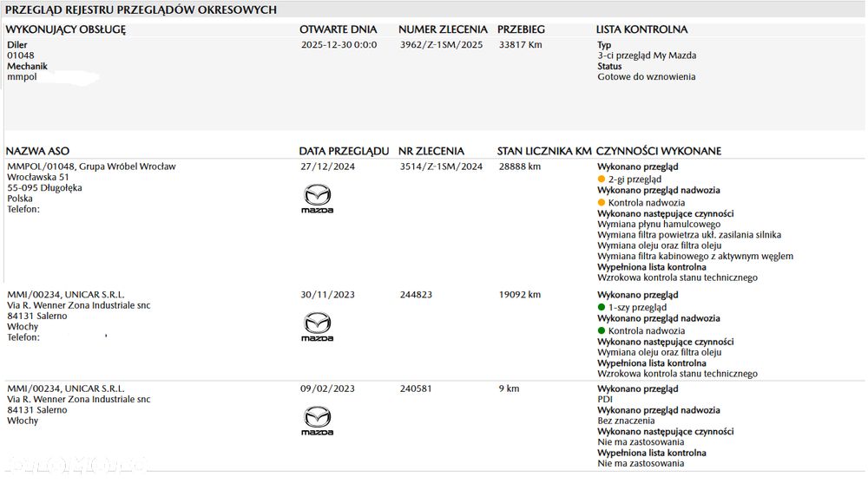The image size is (868, 483).
Task: Click the column header PRZEBIEG
Action: pyautogui.click(x=521, y=29)
